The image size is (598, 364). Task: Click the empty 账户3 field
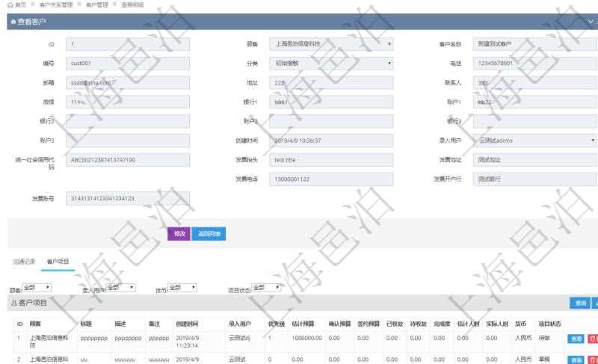point(128,141)
